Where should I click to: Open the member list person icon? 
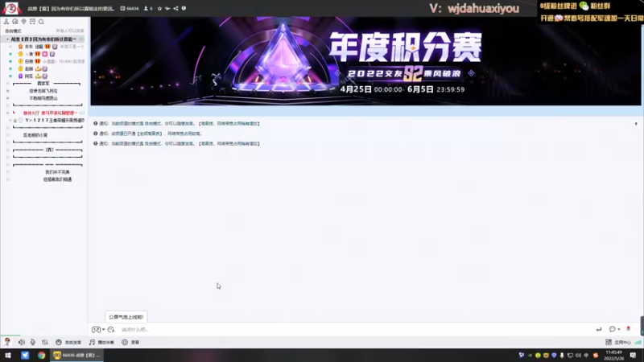click(6, 22)
